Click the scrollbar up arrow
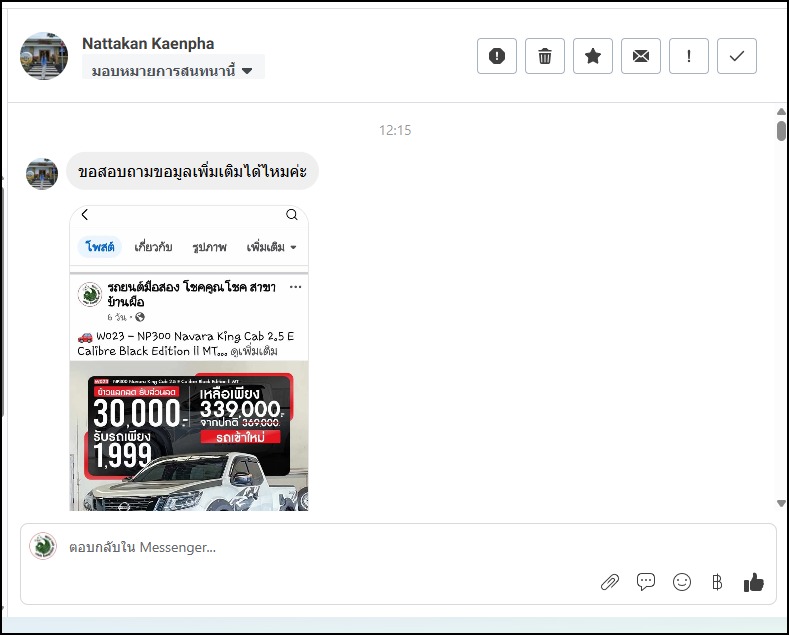The image size is (789, 635). (781, 112)
